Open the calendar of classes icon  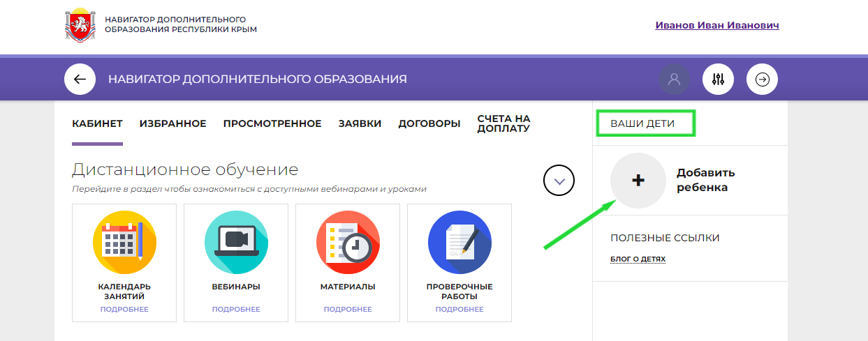[124, 242]
